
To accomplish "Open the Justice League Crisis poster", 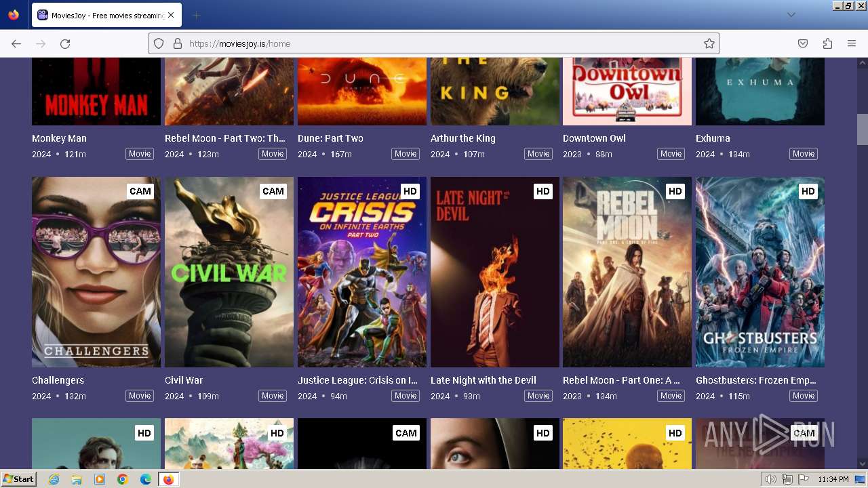I will click(x=362, y=272).
